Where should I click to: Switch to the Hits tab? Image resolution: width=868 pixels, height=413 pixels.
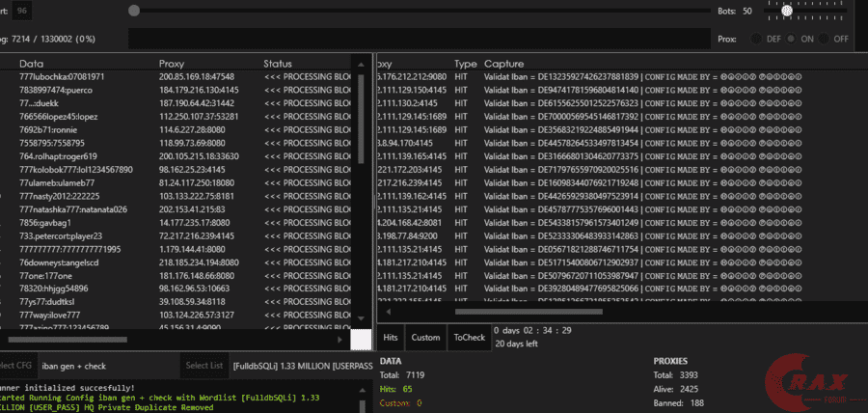[x=391, y=337]
